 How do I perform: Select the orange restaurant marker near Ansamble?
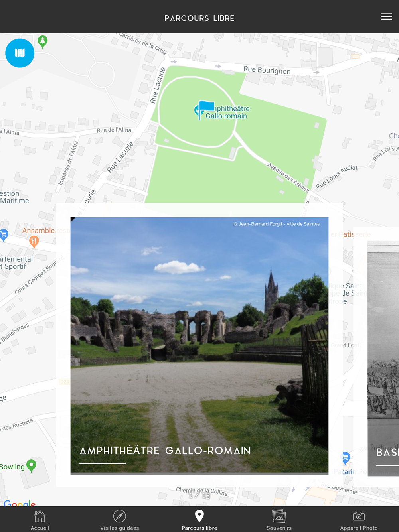[x=34, y=242]
